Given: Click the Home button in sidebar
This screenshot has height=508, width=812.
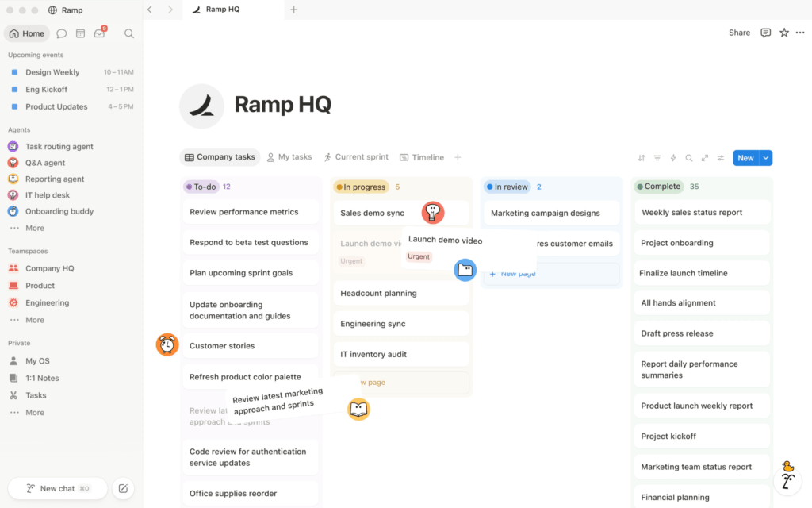Looking at the screenshot, I should point(27,33).
